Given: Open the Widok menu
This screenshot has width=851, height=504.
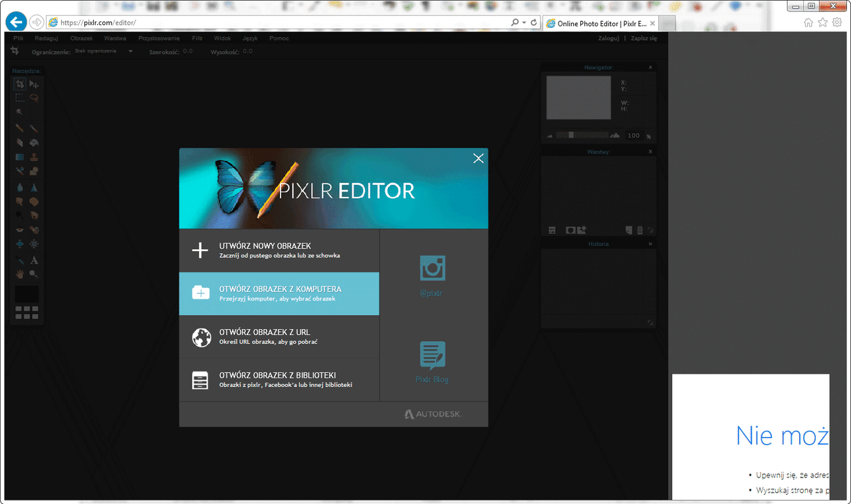Looking at the screenshot, I should pyautogui.click(x=223, y=38).
